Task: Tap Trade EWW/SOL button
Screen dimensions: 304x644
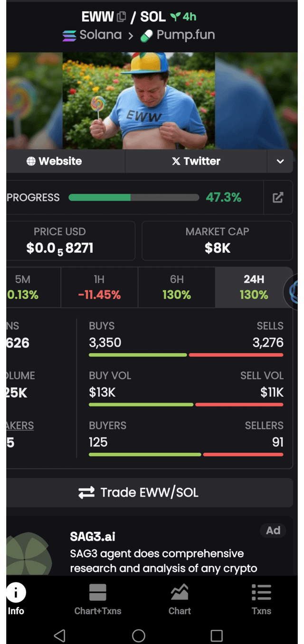Action: click(149, 493)
